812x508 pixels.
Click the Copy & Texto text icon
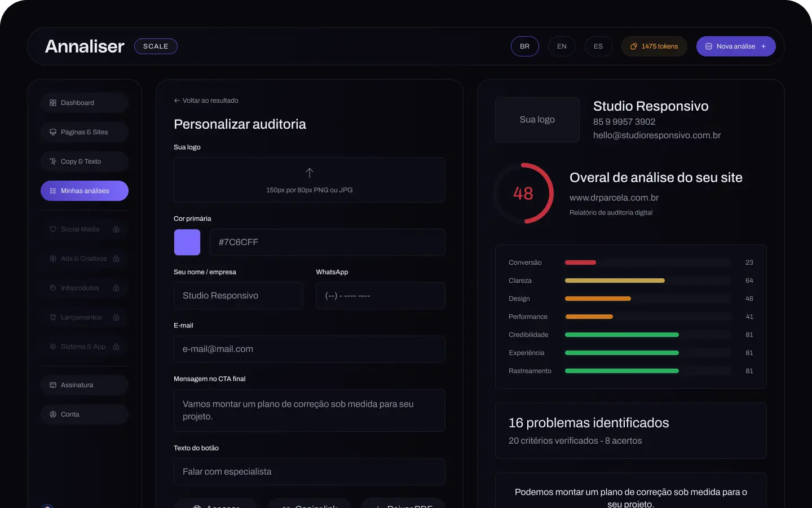[53, 161]
